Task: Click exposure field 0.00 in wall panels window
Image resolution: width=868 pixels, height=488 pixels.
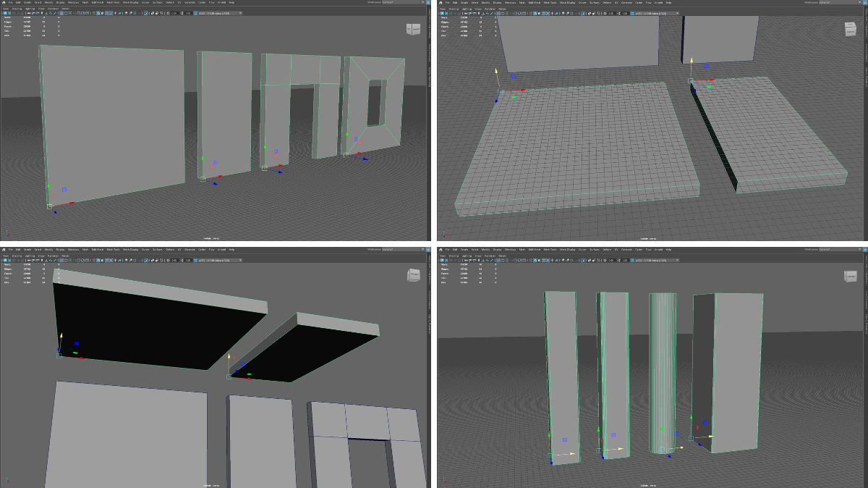Action: (174, 13)
